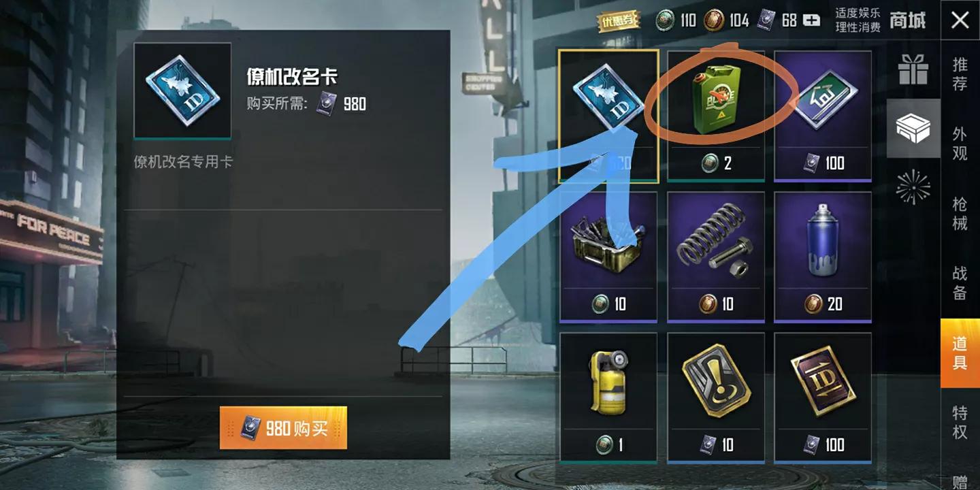This screenshot has height=490, width=980.
Task: Open the gift box category
Action: pyautogui.click(x=913, y=69)
